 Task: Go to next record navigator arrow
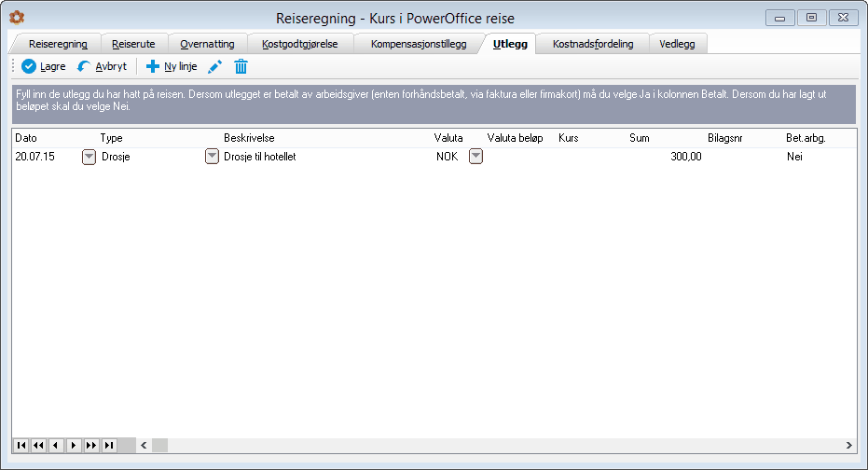pyautogui.click(x=74, y=445)
